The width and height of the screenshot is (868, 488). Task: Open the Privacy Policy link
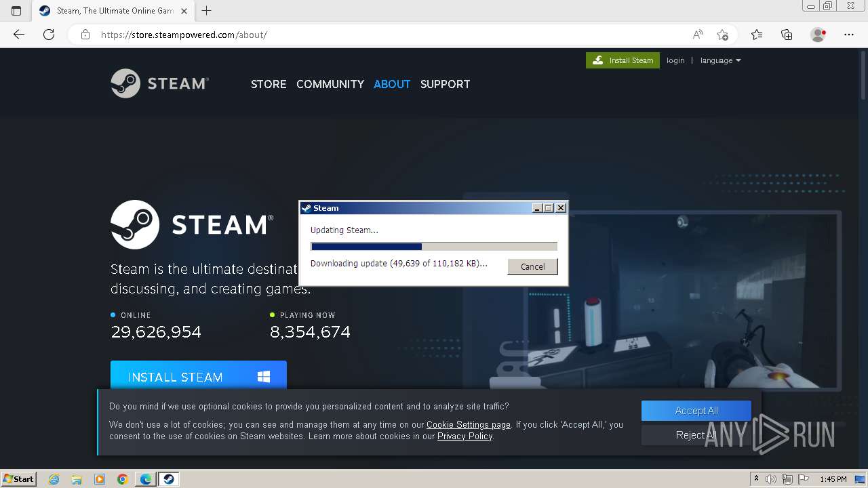[465, 436]
